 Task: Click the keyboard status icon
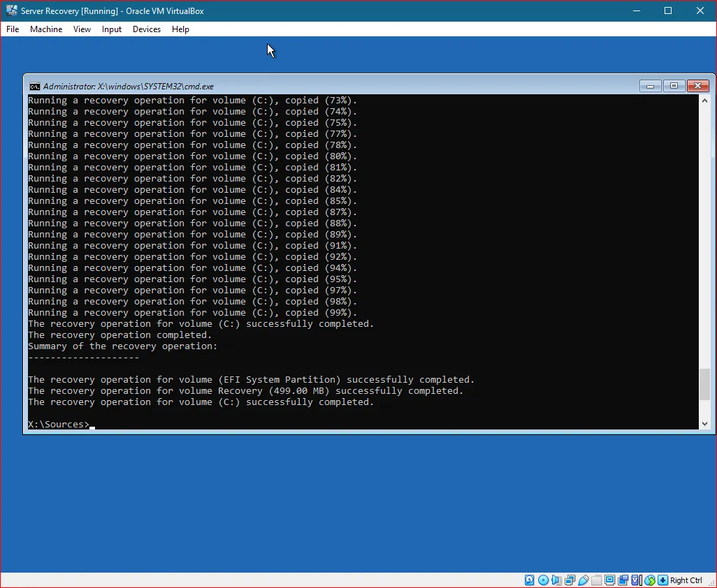[661, 580]
